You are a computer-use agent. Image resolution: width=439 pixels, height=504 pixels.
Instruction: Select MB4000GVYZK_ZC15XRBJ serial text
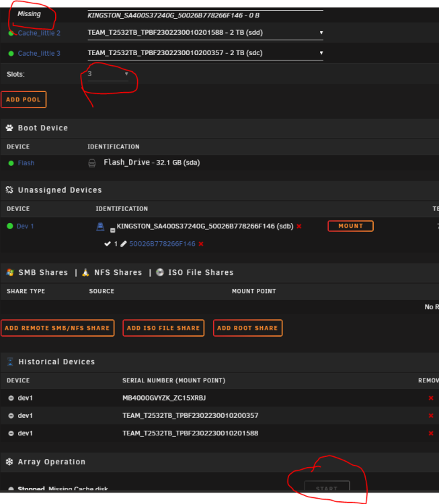click(164, 398)
